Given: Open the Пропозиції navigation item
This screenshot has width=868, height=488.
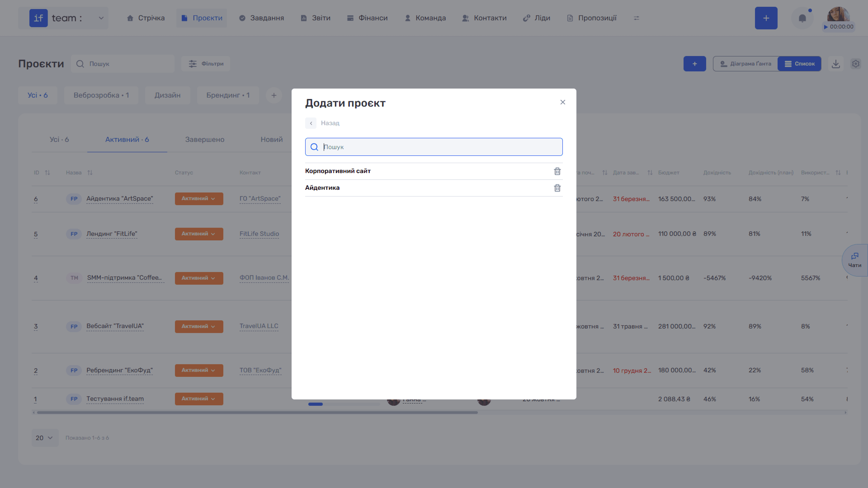Looking at the screenshot, I should (x=592, y=18).
